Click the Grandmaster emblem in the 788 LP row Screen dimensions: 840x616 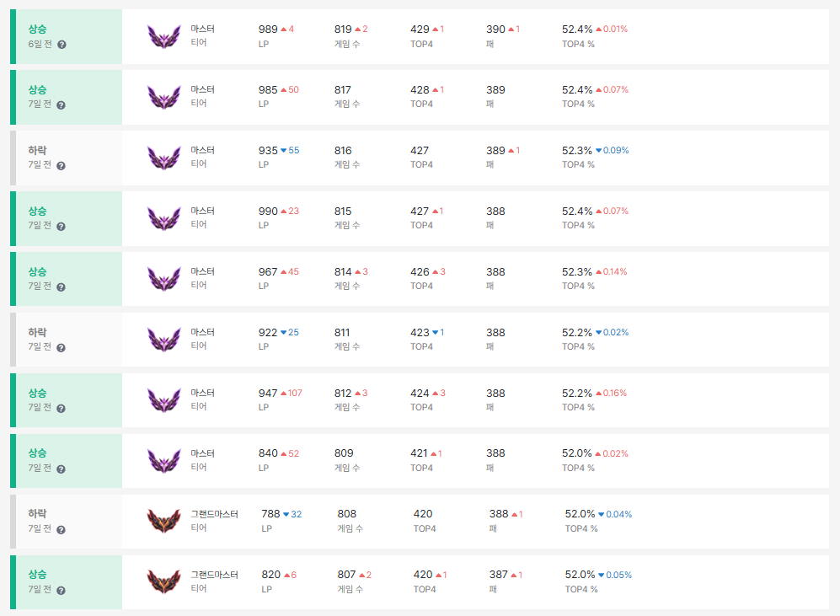tap(163, 522)
